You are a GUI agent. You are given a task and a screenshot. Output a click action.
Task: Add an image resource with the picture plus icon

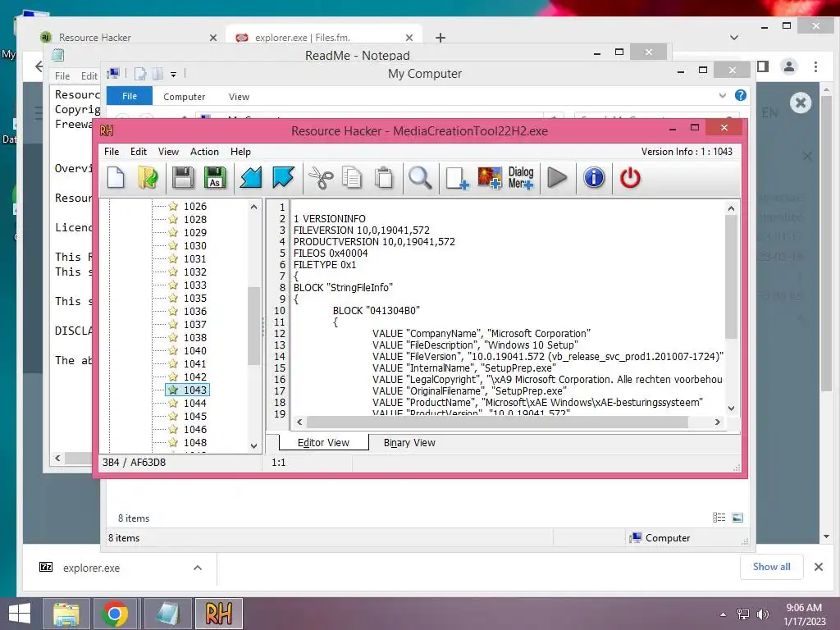[490, 178]
